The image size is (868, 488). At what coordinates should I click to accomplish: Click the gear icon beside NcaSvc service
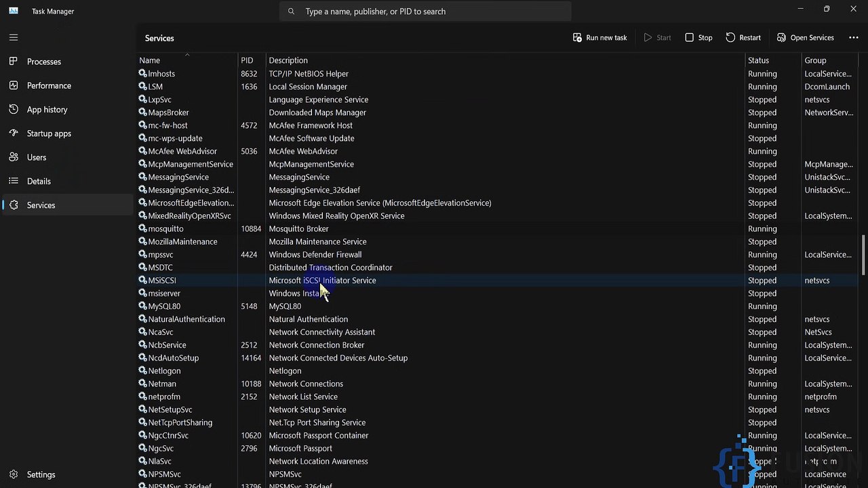pos(142,331)
